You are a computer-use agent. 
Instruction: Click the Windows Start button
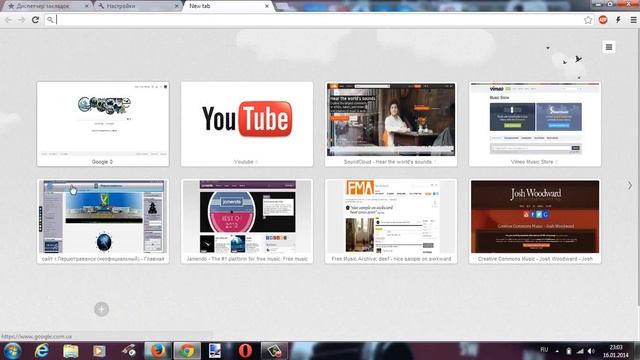(12, 351)
